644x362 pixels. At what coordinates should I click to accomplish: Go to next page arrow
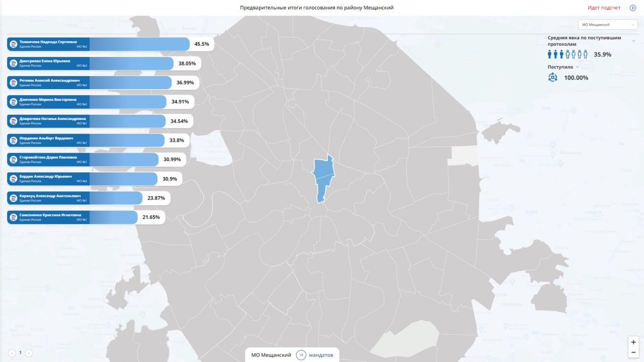tap(29, 353)
